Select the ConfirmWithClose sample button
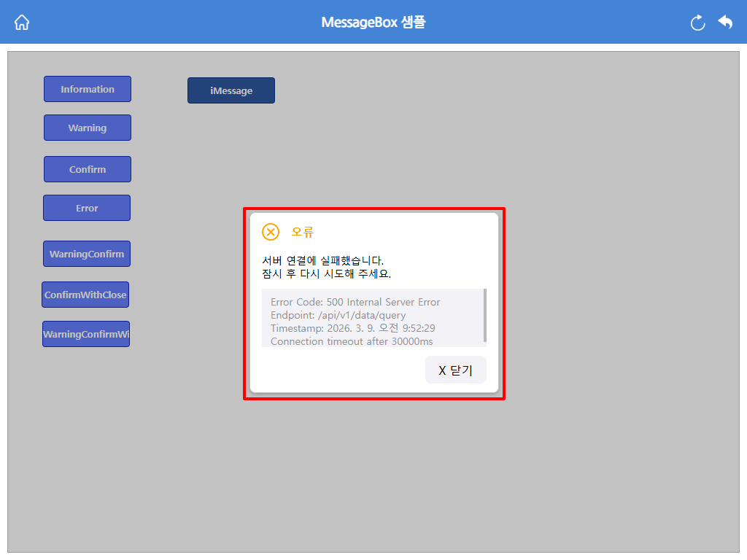Image resolution: width=747 pixels, height=560 pixels. click(x=85, y=295)
